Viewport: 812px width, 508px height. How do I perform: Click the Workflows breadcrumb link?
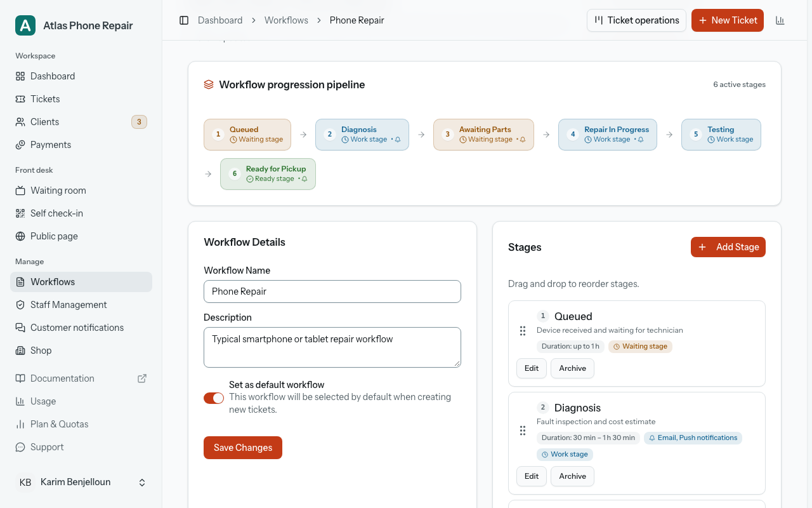286,20
